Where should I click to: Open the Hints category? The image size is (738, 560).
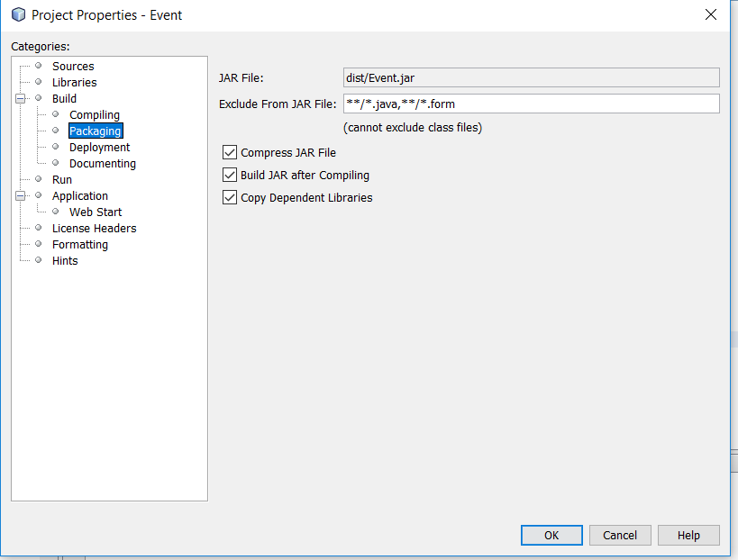coord(65,261)
